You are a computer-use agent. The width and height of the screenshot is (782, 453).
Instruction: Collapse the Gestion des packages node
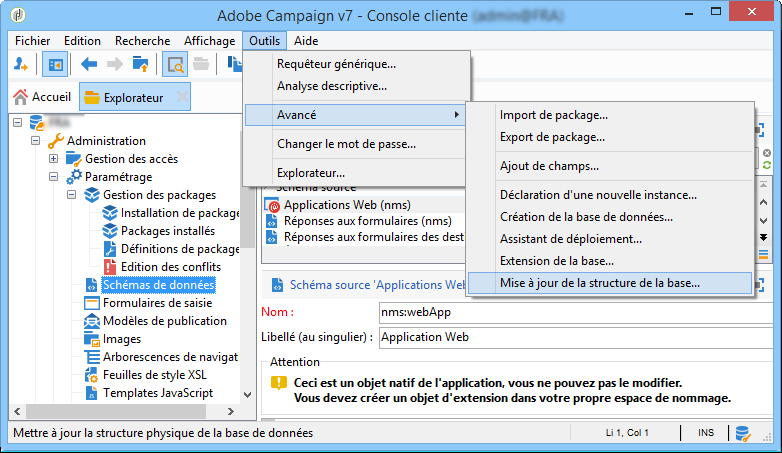click(71, 195)
